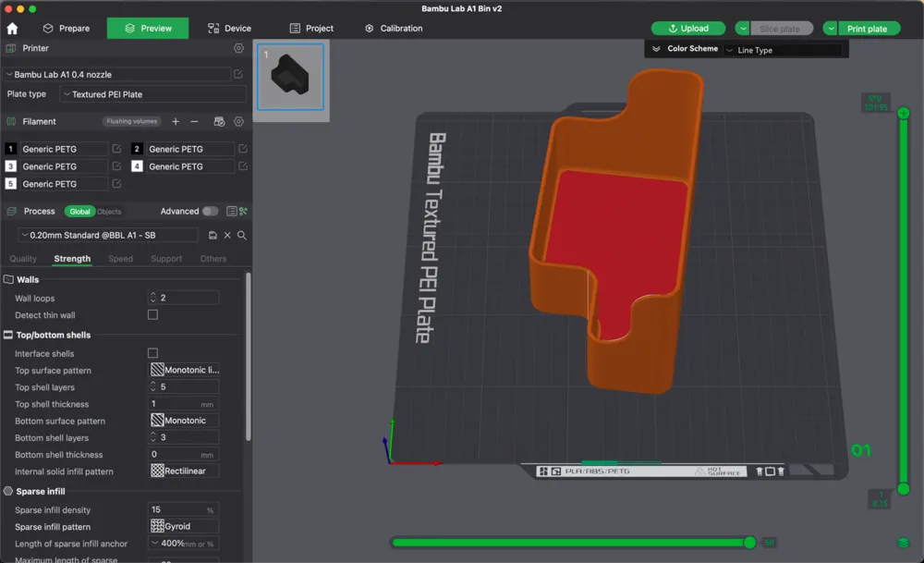Viewport: 924px width, 563px height.
Task: Click the Slice plate button
Action: click(x=782, y=29)
